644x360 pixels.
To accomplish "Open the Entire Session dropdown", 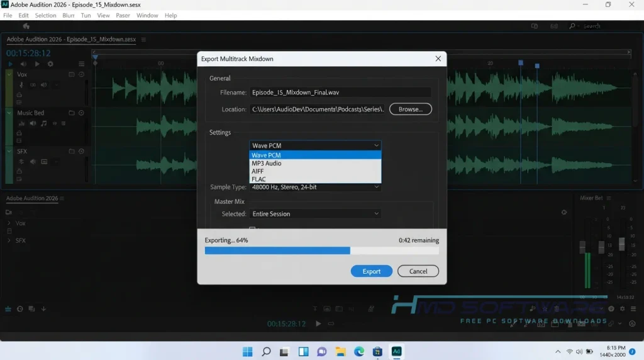I will click(x=315, y=214).
